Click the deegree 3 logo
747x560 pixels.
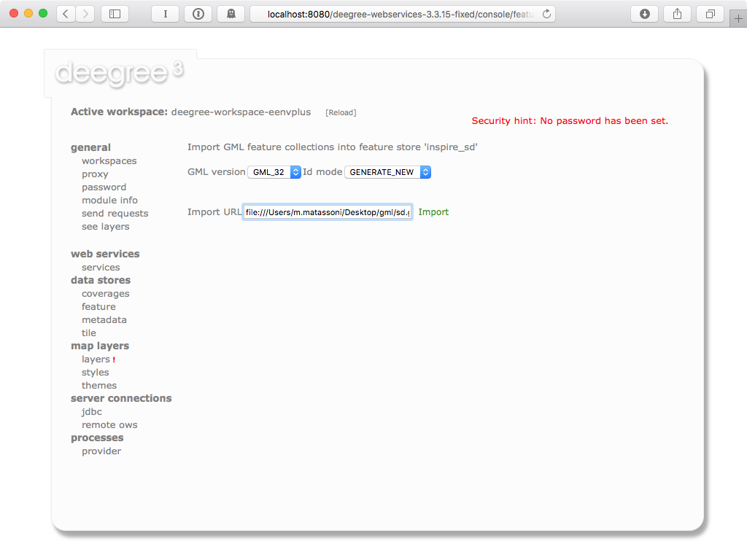pos(119,73)
